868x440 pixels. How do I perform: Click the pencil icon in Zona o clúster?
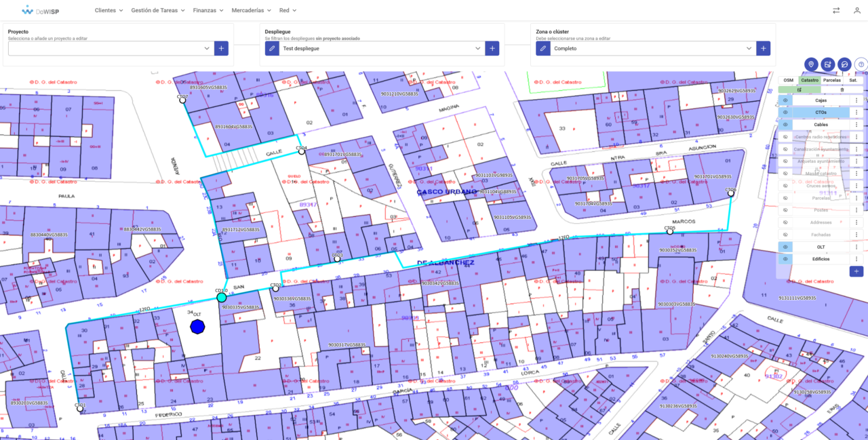542,48
